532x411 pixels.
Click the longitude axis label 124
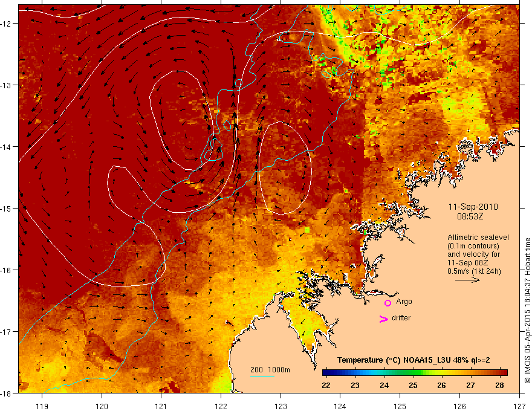(340, 406)
